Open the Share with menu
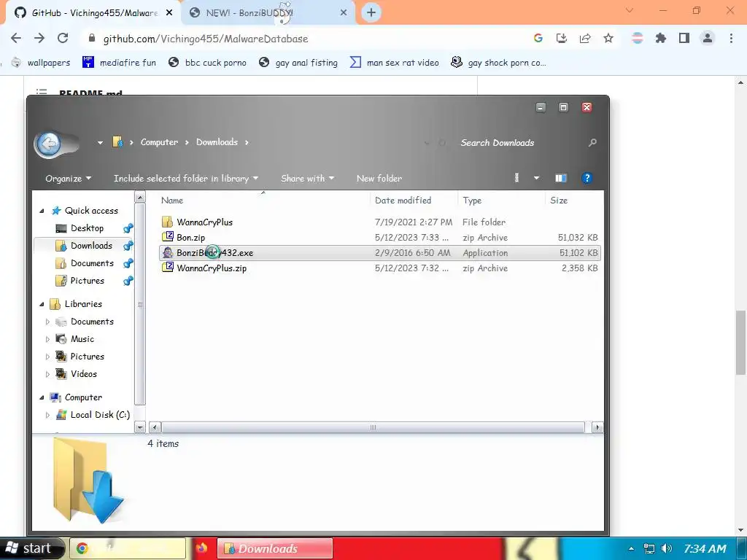Viewport: 747px width, 560px height. (307, 179)
